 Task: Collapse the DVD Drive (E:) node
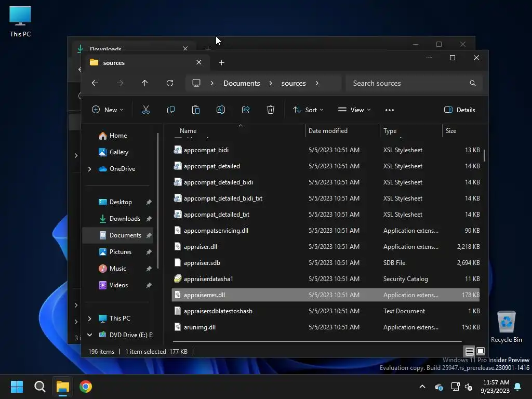[89, 335]
